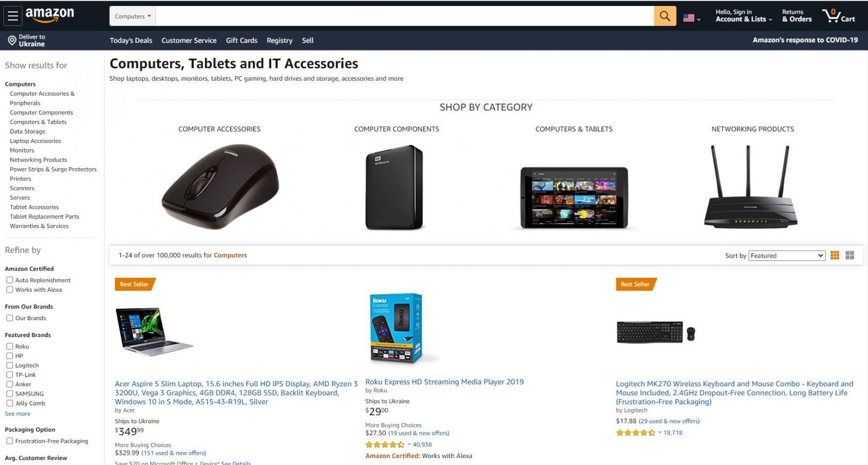Click the Amazon logo
The height and width of the screenshot is (465, 868).
49,15
